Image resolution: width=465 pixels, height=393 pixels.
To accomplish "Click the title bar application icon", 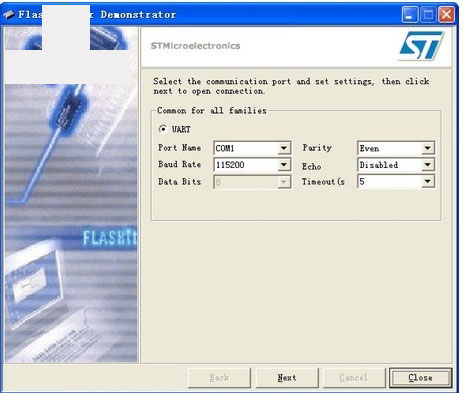I will click(9, 15).
